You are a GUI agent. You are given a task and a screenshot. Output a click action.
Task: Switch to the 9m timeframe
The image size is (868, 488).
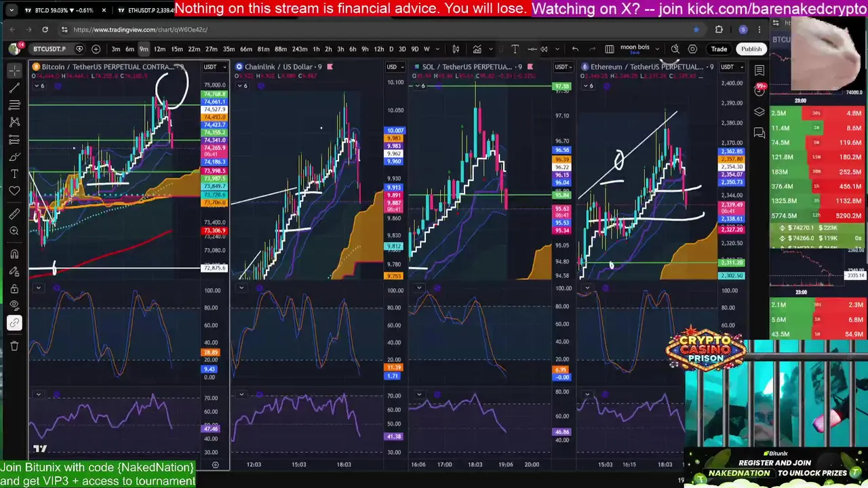(144, 49)
